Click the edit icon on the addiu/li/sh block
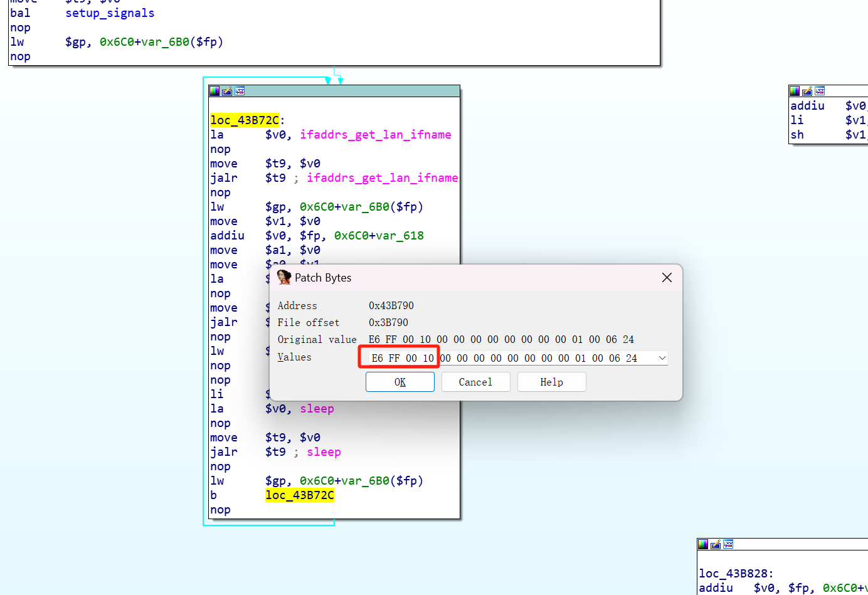This screenshot has width=868, height=595. click(x=807, y=91)
